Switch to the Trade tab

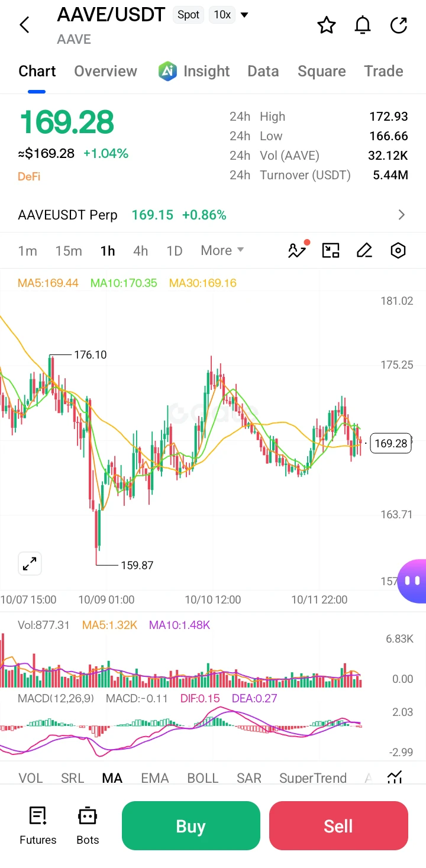click(383, 71)
